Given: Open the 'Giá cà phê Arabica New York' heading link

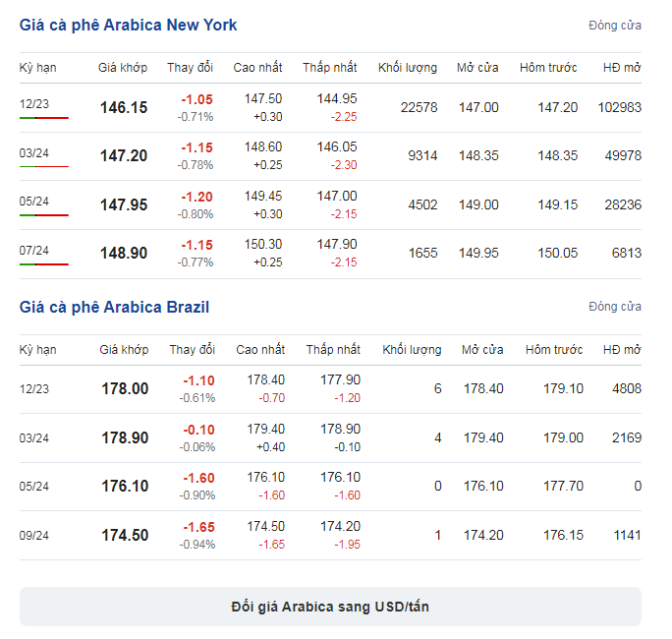Looking at the screenshot, I should coord(128,26).
